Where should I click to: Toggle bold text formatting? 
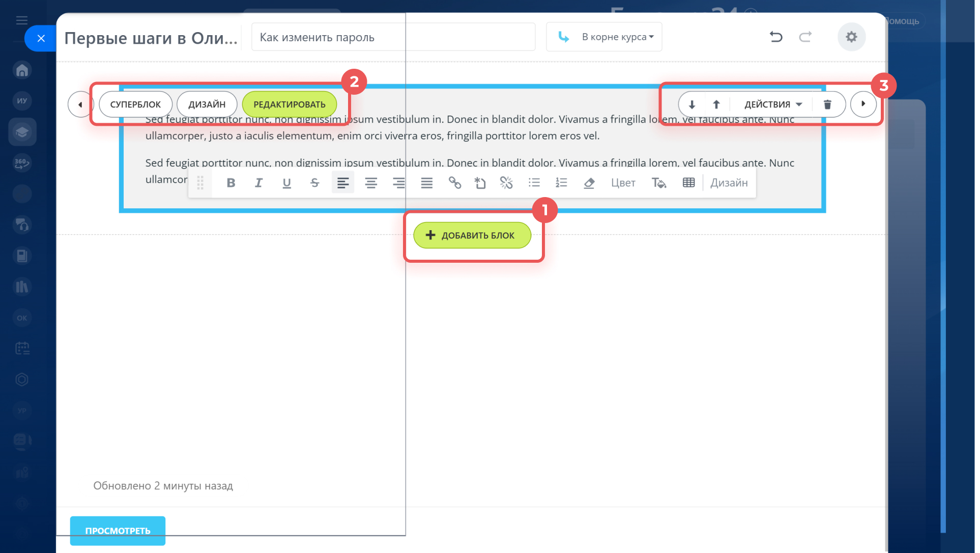click(231, 183)
